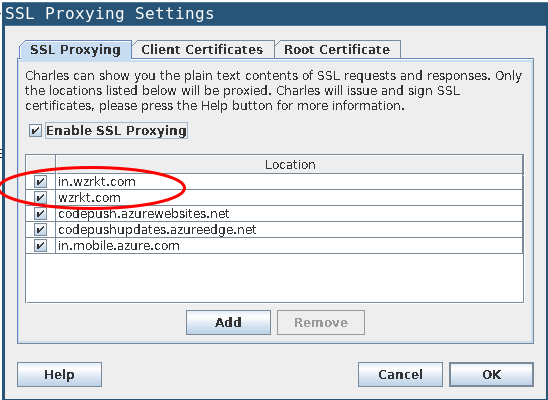Viewport: 548px width, 400px height.
Task: Uncheck the in.wzrkt.com location checkbox
Action: coord(40,181)
